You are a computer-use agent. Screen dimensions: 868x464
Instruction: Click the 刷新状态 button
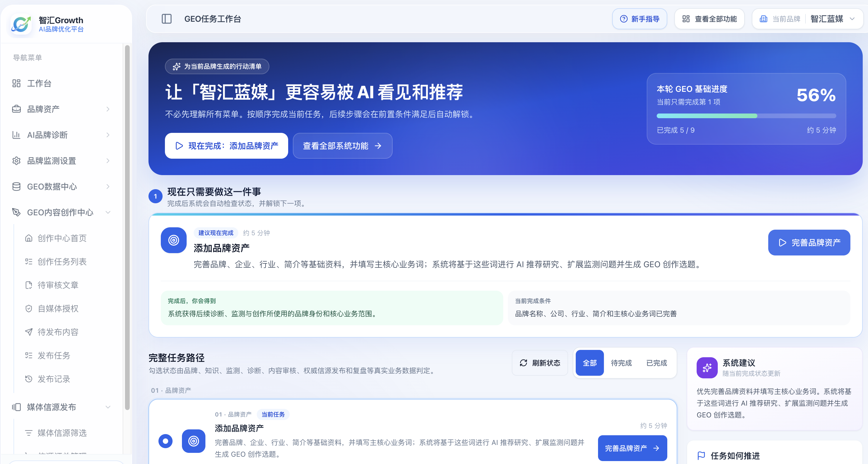(540, 363)
